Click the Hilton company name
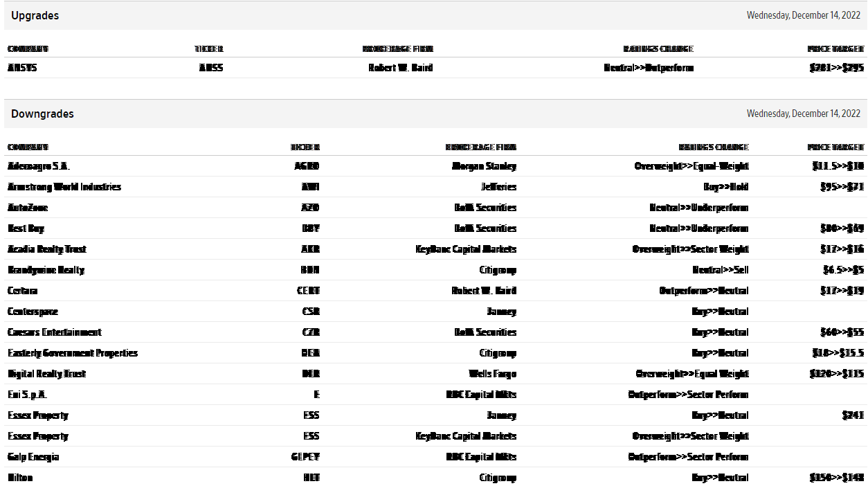This screenshot has height=486, width=868. (20, 478)
